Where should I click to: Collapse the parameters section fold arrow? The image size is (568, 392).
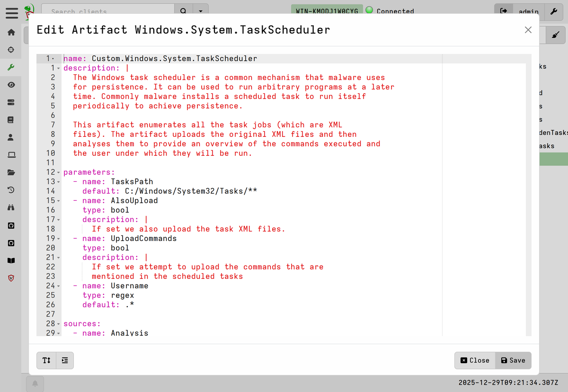[x=58, y=172]
